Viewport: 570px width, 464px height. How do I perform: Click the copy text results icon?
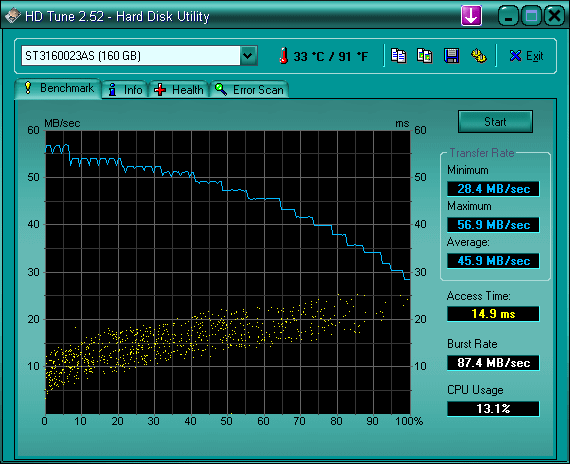[398, 56]
